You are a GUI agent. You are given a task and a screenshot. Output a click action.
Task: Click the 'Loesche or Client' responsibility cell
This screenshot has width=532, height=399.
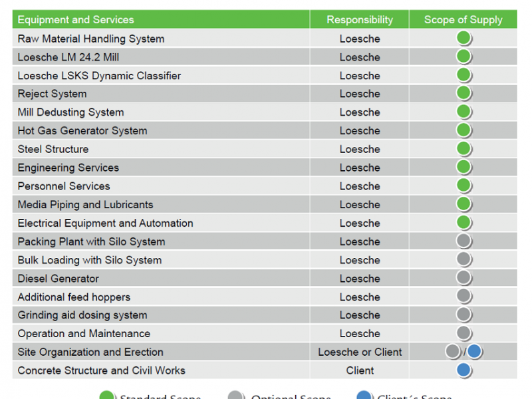[360, 352]
